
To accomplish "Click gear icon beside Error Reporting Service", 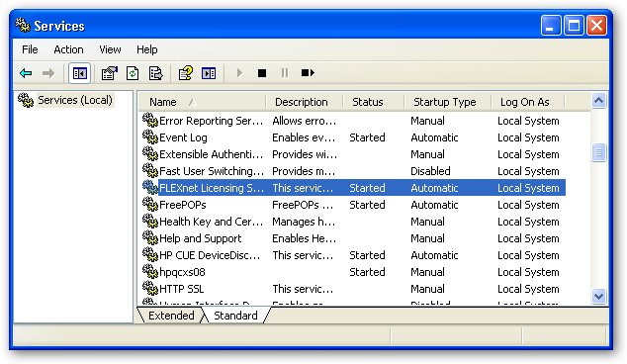I will pos(150,121).
